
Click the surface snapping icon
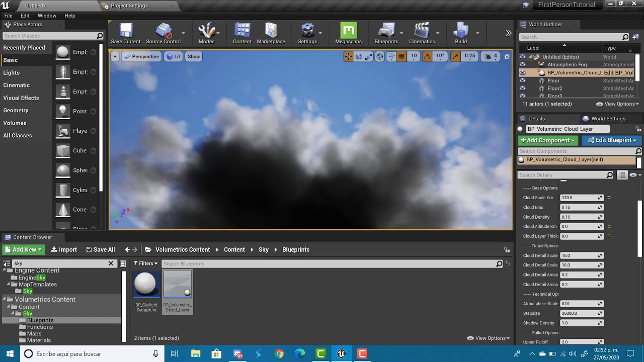point(391,56)
